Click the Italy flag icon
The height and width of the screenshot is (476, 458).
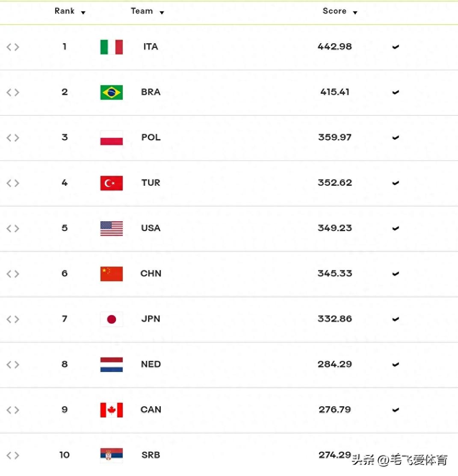(x=111, y=47)
